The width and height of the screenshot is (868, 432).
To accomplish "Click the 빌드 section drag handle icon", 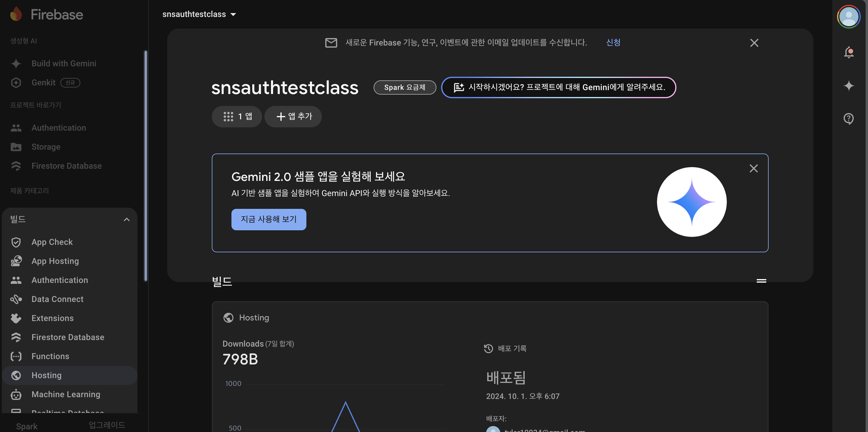I will (761, 281).
